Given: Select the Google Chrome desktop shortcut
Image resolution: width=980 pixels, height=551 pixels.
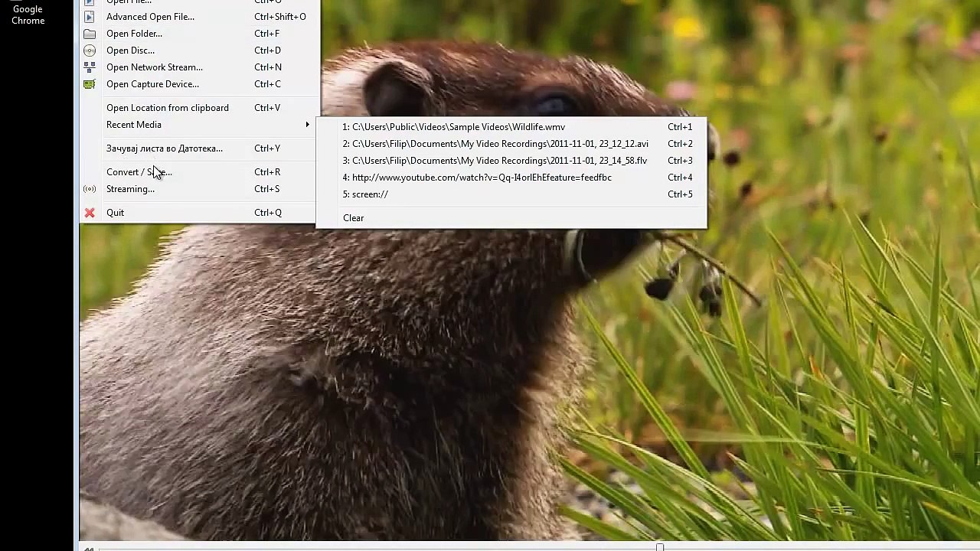Looking at the screenshot, I should (28, 14).
